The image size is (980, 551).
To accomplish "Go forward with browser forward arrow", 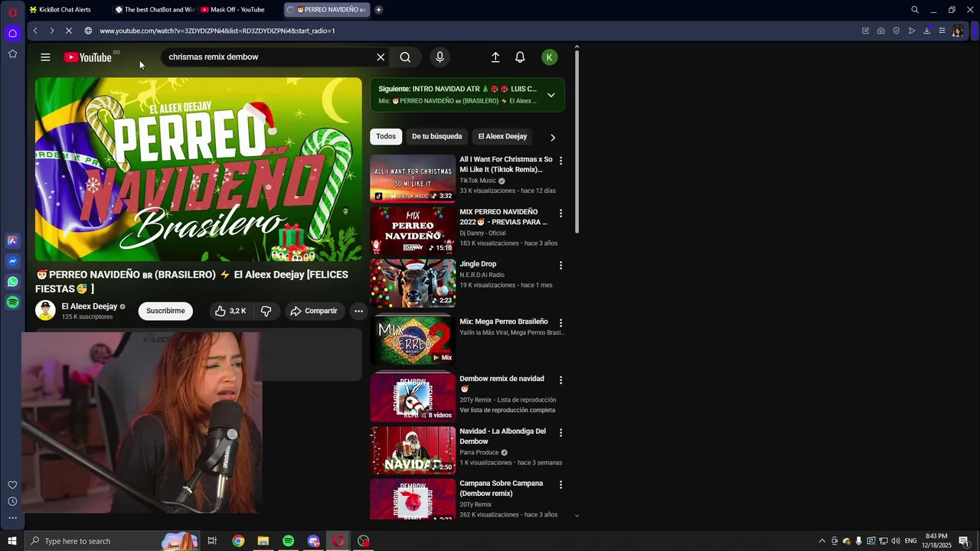I will coord(51,31).
